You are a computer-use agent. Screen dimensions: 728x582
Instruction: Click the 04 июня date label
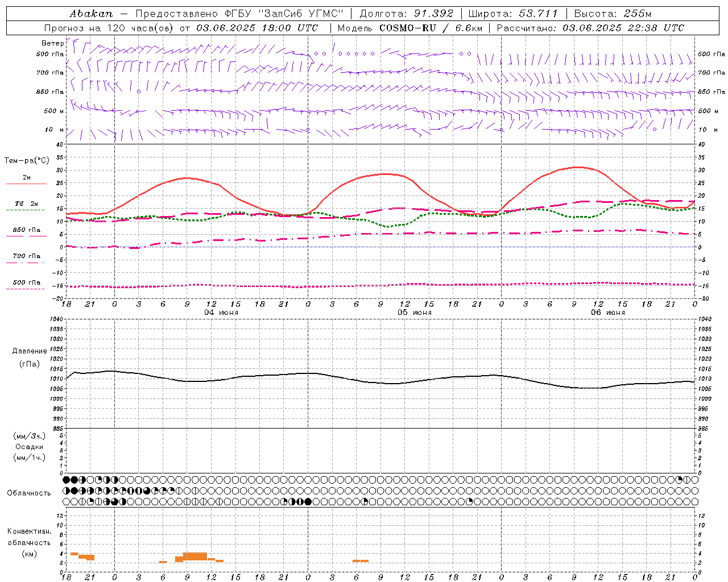(x=221, y=313)
